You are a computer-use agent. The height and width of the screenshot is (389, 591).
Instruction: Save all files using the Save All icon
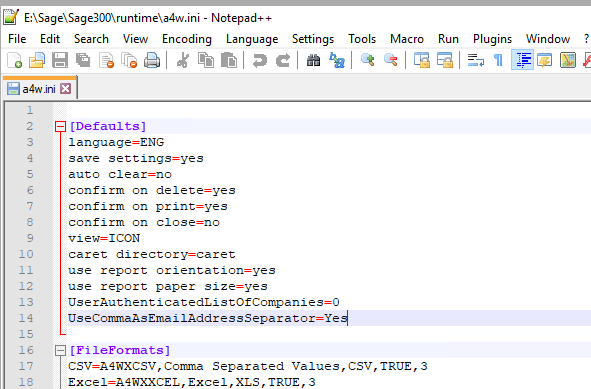point(83,60)
